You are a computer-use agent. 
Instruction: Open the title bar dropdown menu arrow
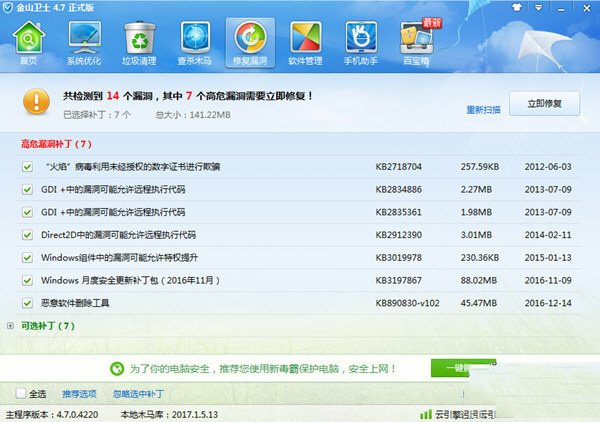point(538,8)
